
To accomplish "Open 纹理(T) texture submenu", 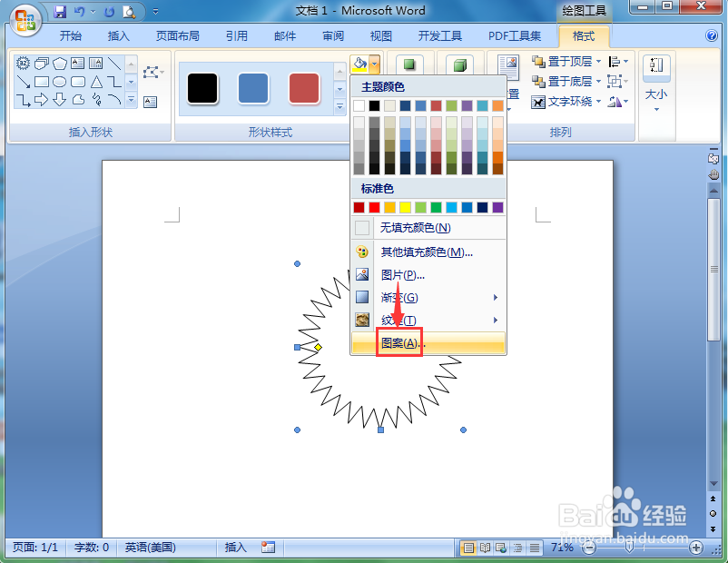I will [428, 320].
